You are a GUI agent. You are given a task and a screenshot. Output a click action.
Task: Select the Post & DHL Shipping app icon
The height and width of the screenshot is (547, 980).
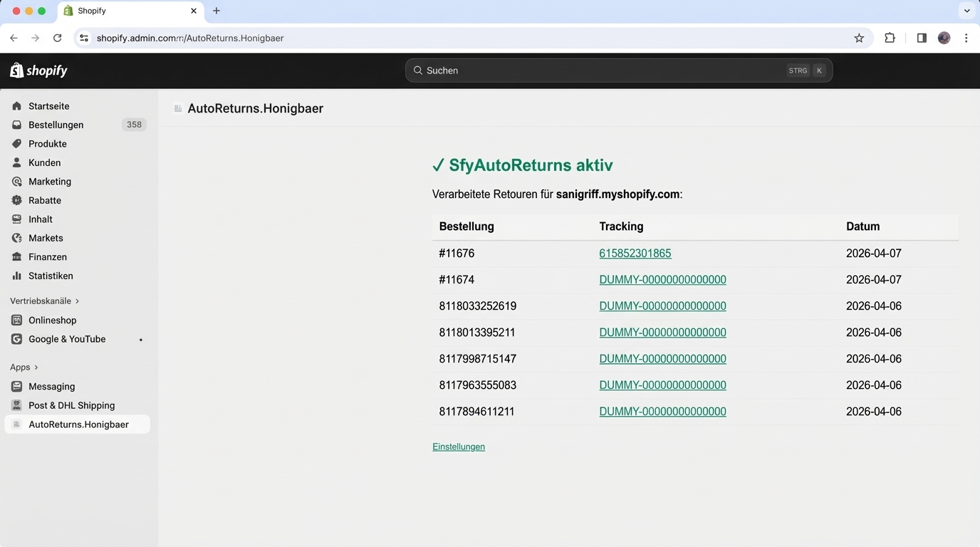[x=16, y=405]
